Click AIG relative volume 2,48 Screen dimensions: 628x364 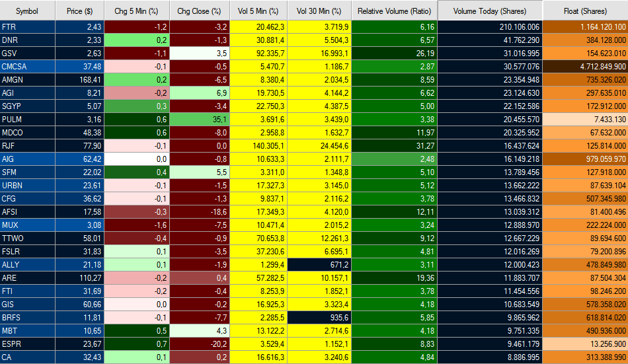pos(395,159)
